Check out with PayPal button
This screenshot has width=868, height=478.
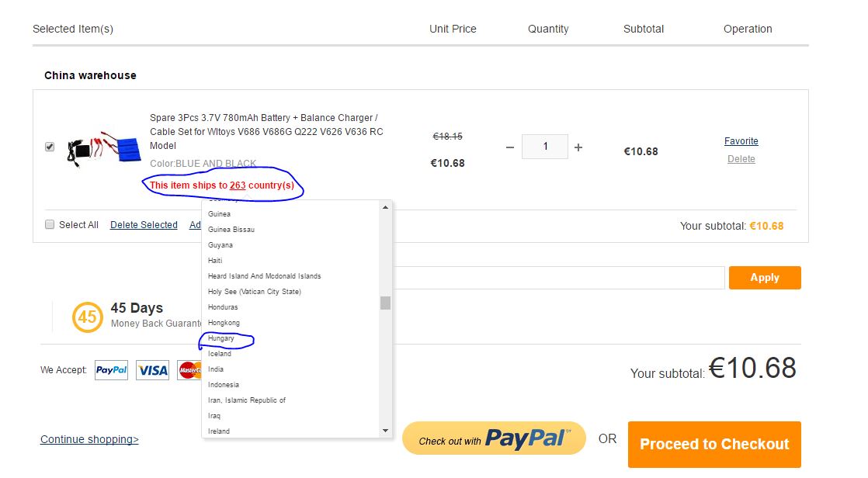[494, 438]
